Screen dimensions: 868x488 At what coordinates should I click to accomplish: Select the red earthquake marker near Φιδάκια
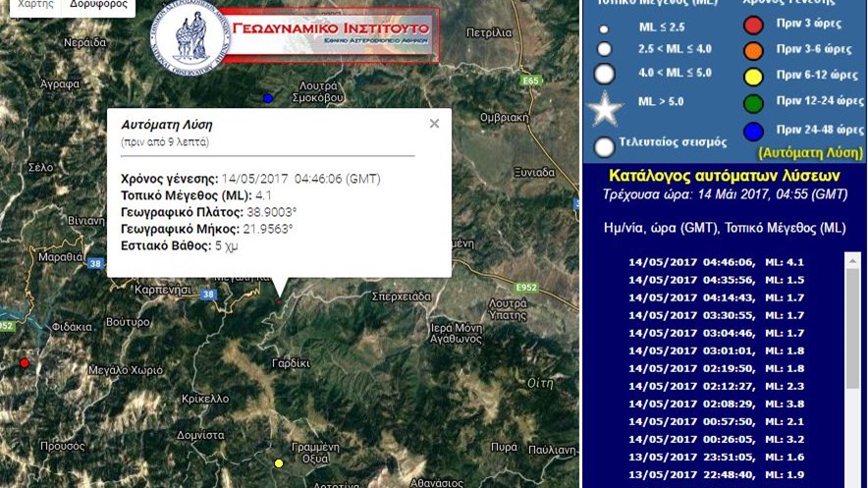pyautogui.click(x=25, y=363)
